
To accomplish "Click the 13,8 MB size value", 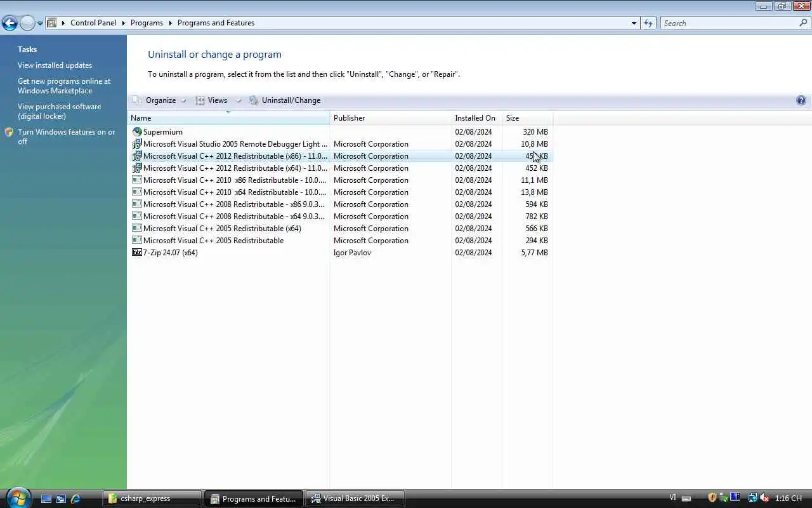I will coord(534,192).
